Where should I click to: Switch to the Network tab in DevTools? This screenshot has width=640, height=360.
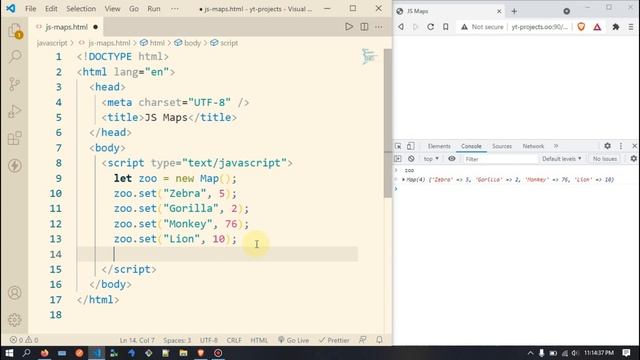(533, 146)
